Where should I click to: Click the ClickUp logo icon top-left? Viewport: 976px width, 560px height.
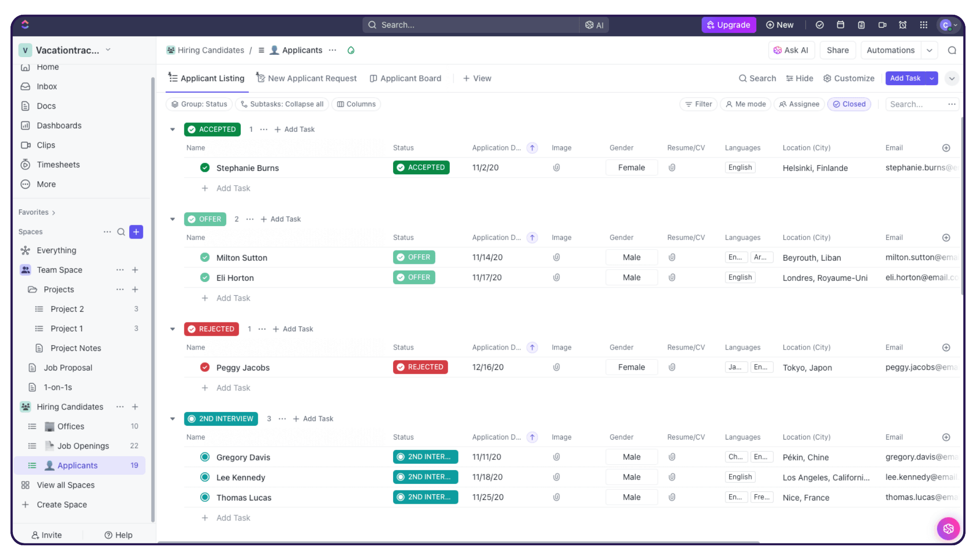pyautogui.click(x=25, y=25)
